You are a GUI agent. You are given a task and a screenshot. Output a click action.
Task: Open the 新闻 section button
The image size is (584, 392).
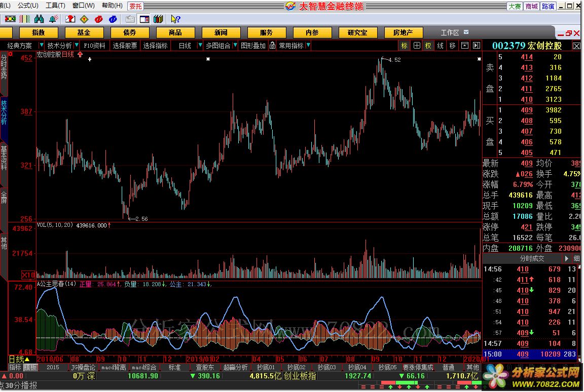(x=221, y=33)
